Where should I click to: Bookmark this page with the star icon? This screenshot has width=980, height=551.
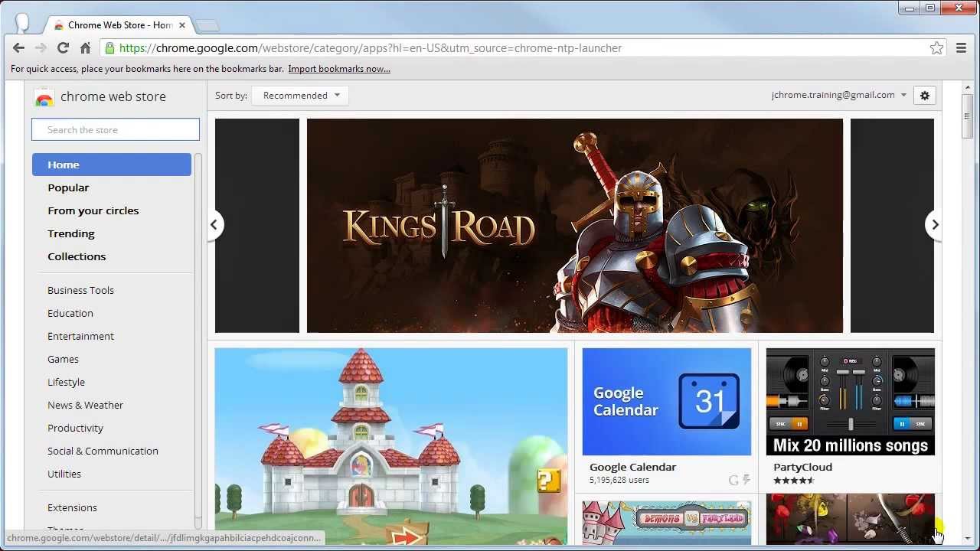pos(936,48)
